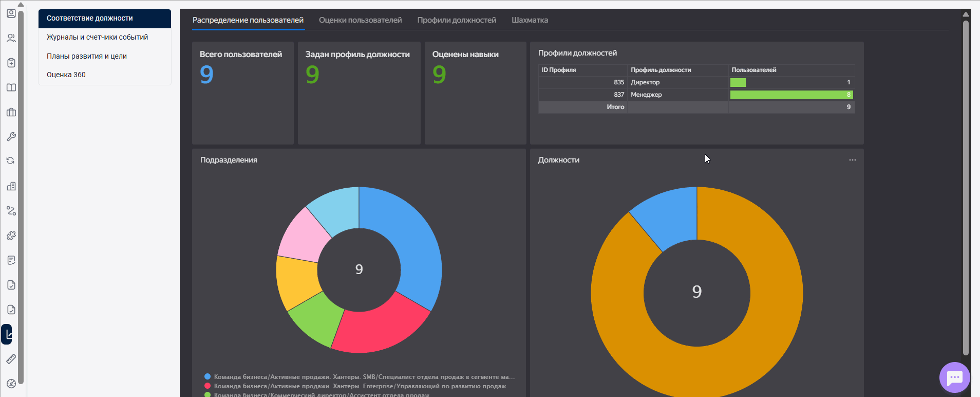Click the ruler icon in sidebar

11,359
